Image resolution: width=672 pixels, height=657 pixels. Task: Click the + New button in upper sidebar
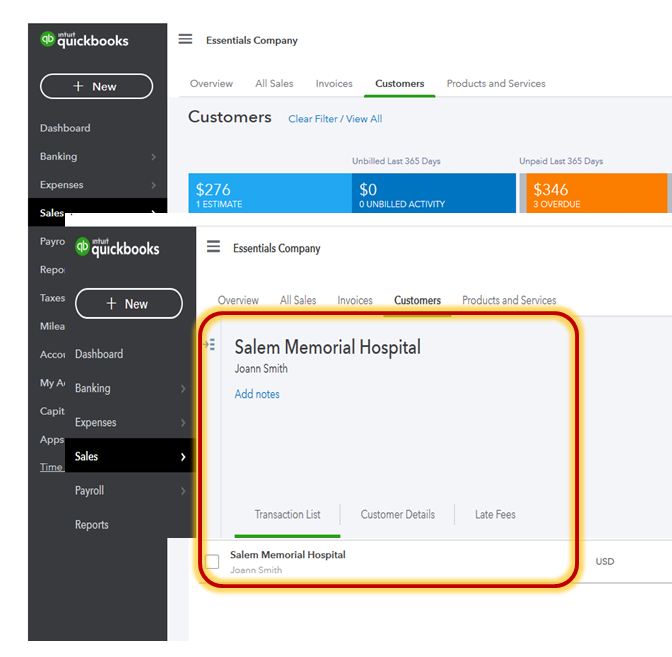coord(96,87)
